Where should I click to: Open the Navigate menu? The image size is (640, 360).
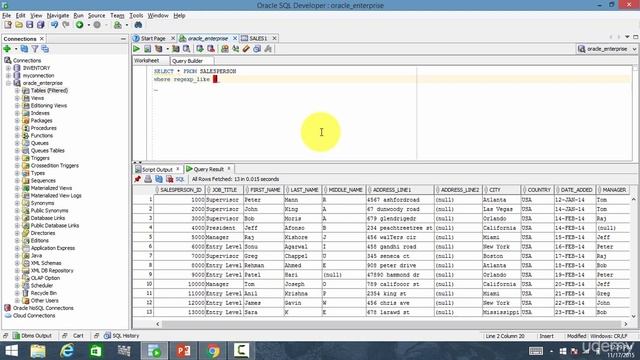pos(58,16)
